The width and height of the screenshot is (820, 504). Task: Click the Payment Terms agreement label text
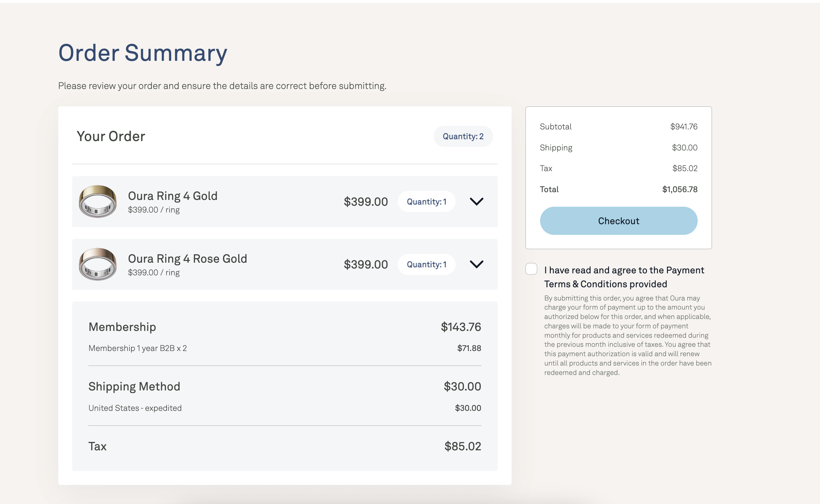pyautogui.click(x=624, y=277)
